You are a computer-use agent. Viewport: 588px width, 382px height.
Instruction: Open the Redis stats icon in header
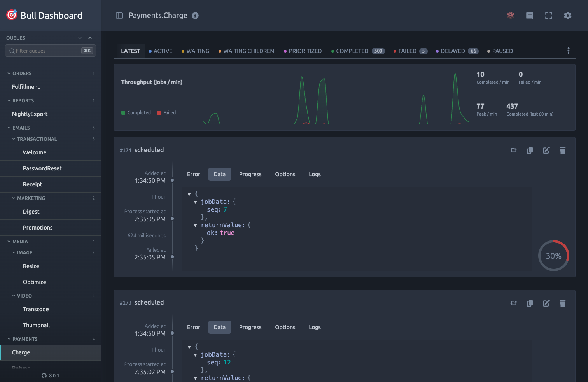pyautogui.click(x=511, y=16)
